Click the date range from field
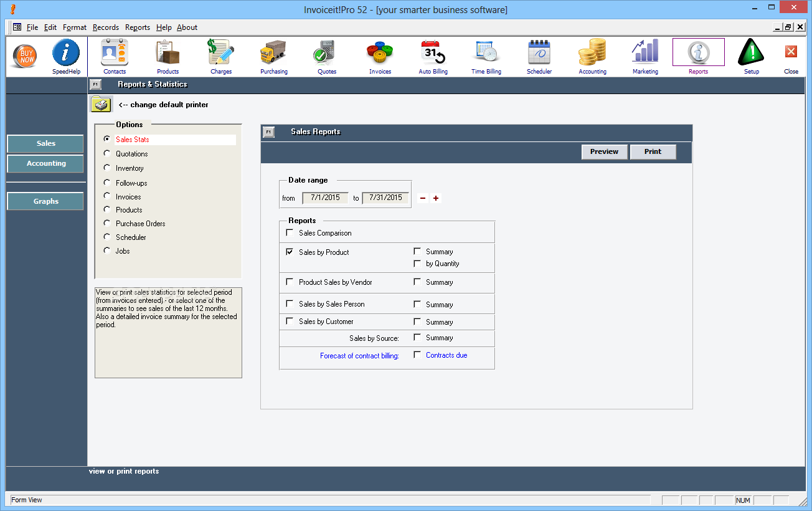812x511 pixels. (x=325, y=198)
